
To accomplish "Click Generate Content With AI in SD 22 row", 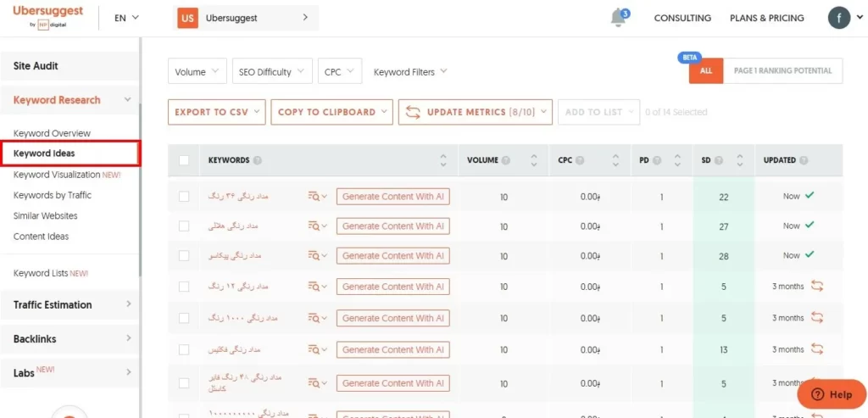I will point(393,196).
